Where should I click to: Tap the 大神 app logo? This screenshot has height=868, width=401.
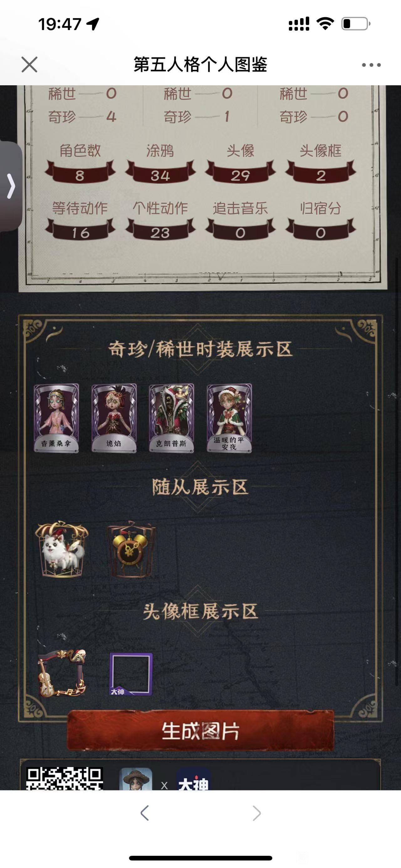click(194, 779)
